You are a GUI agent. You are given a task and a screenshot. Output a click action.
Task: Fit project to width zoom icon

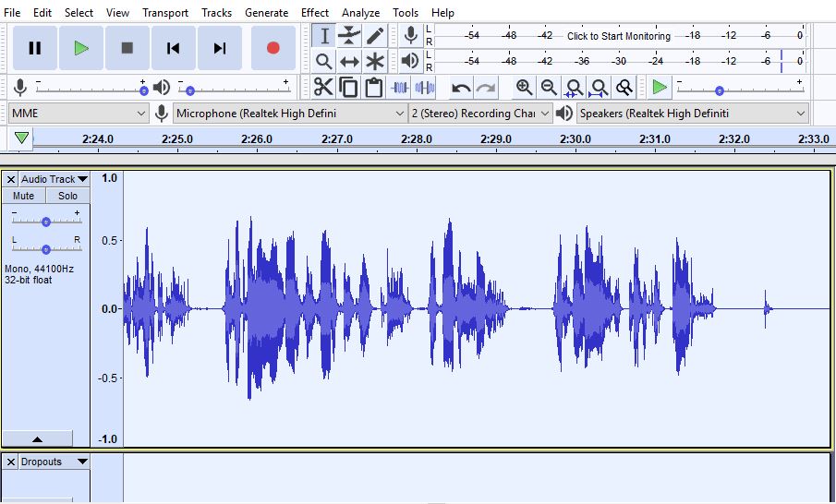point(600,88)
